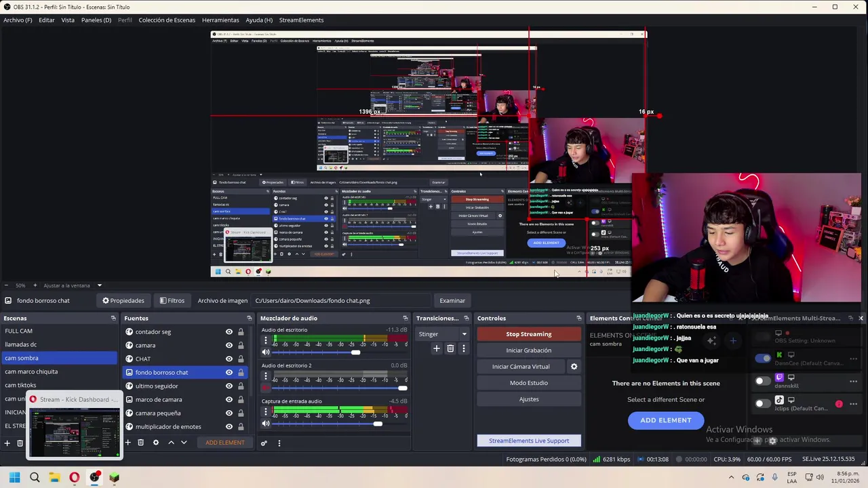This screenshot has height=488, width=868.
Task: Adjust Audio del escritorio 2 volume slider
Action: 403,388
